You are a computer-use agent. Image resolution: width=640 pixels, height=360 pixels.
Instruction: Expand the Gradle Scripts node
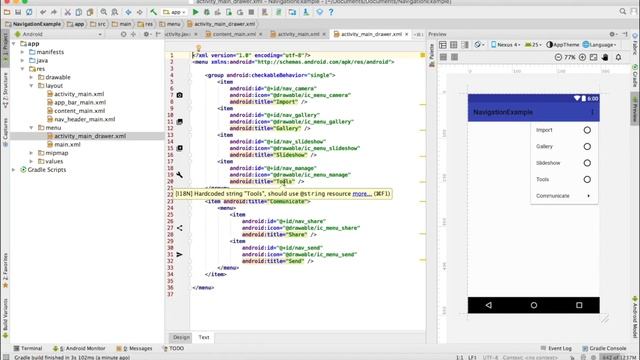(x=14, y=170)
